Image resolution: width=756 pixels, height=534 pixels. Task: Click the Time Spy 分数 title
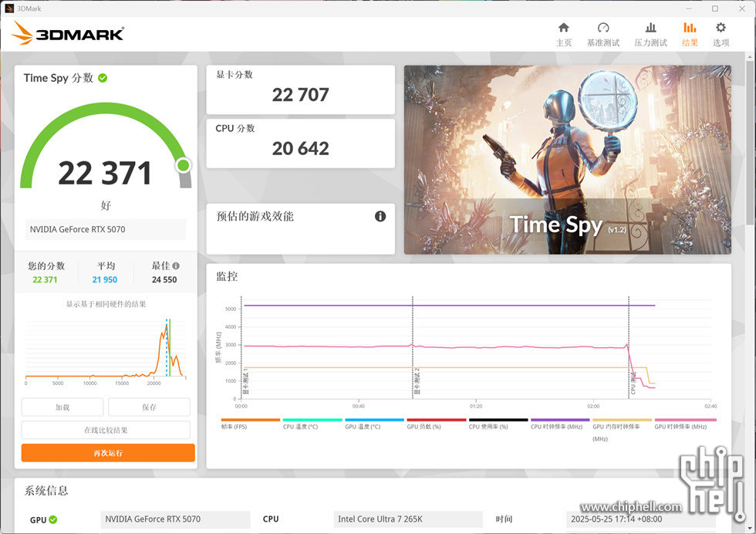(59, 78)
